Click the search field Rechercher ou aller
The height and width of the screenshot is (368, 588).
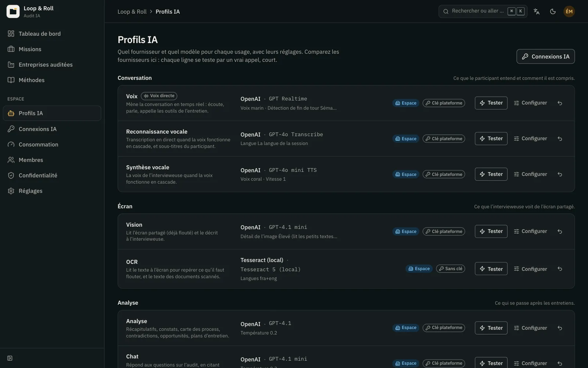483,11
